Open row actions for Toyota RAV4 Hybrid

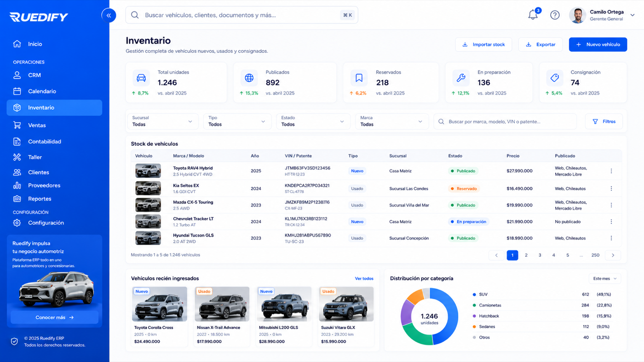click(611, 171)
